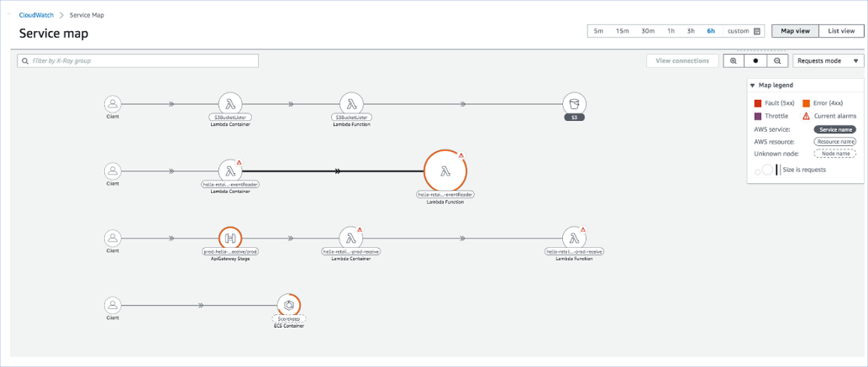The width and height of the screenshot is (868, 367).
Task: Select the Client node in the S3BucketLister row
Action: click(113, 103)
